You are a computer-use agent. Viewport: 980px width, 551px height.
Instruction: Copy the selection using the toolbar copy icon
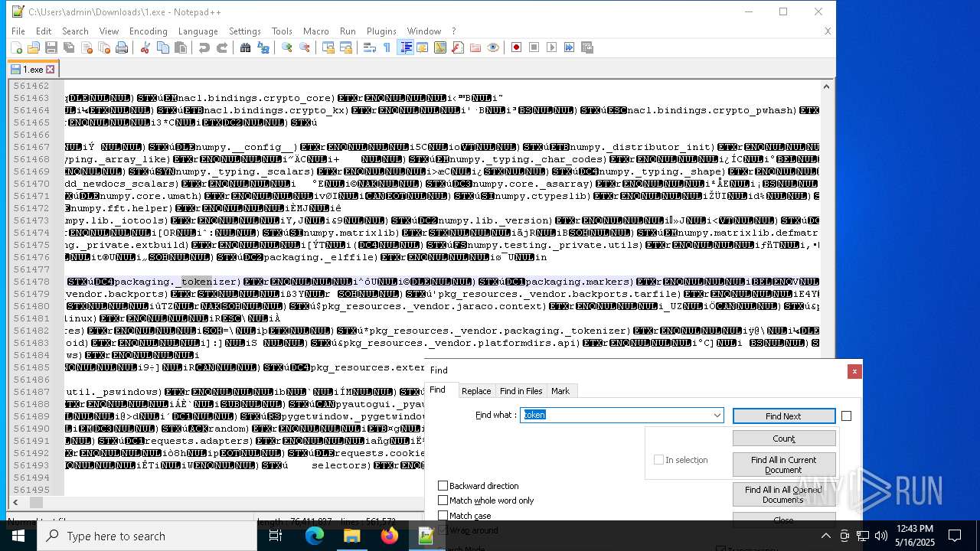[162, 47]
